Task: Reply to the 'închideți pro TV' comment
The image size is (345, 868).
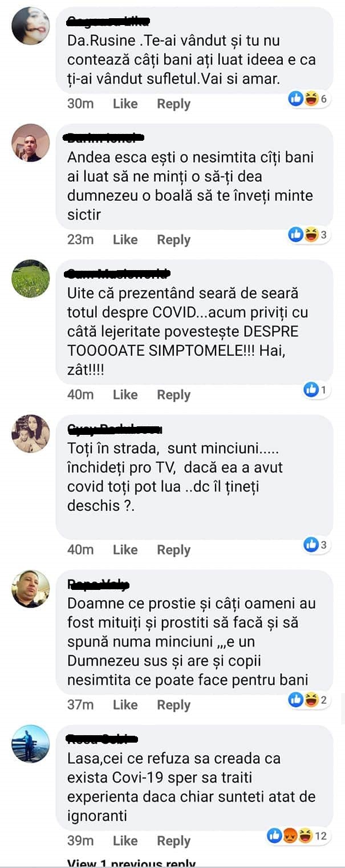Action: [x=173, y=549]
